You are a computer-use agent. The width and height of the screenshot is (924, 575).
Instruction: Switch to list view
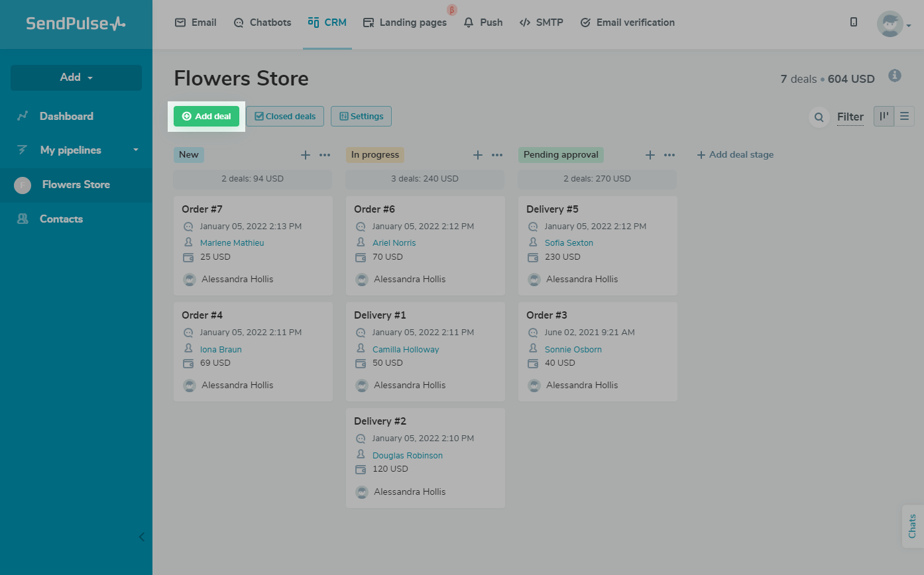[904, 117]
